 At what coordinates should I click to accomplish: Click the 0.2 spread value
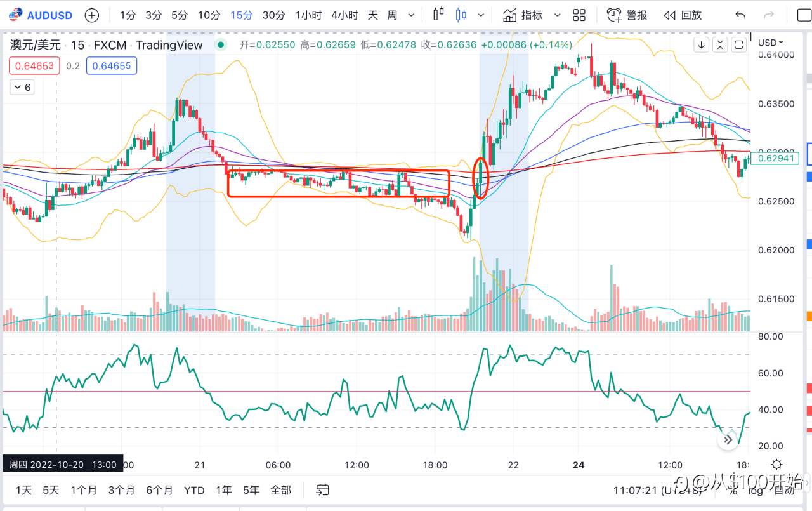[x=73, y=65]
